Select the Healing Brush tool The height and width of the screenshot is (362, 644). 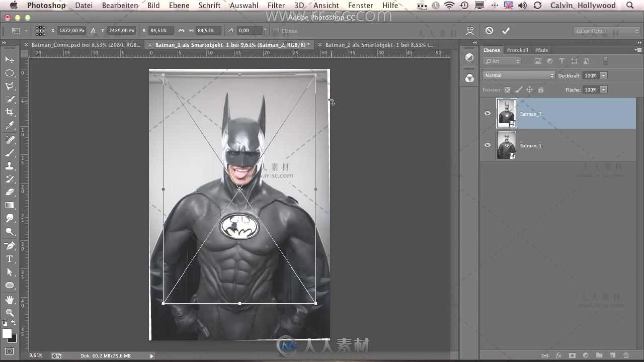coord(10,139)
